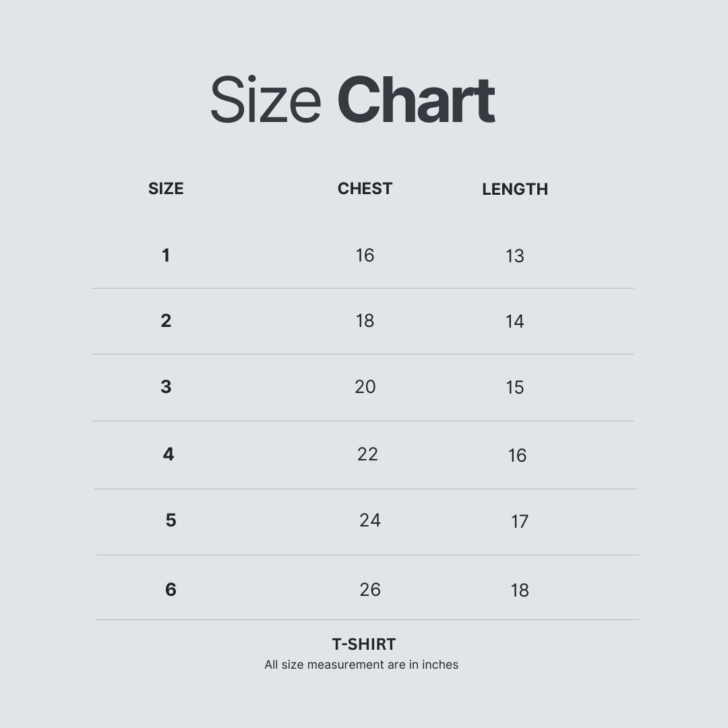Click the T-SHIRT label
The height and width of the screenshot is (728, 728).
pyautogui.click(x=364, y=644)
